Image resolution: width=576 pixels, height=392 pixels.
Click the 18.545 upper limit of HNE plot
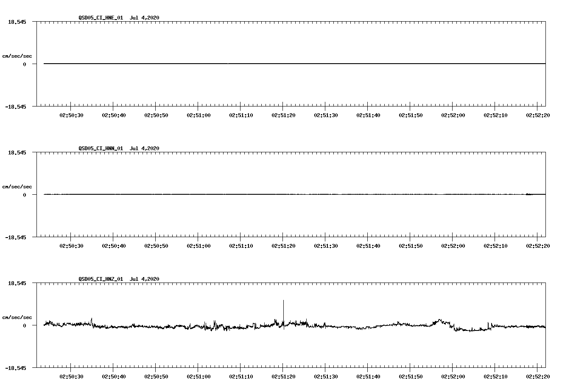[17, 22]
